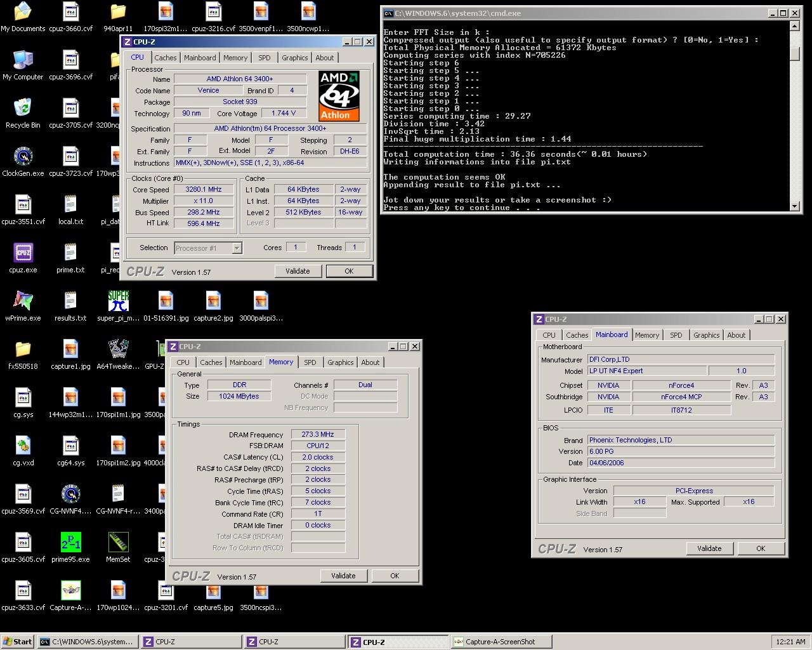This screenshot has height=650, width=812.
Task: Click the CAS# Latency 2.0 clocks value
Action: point(318,457)
